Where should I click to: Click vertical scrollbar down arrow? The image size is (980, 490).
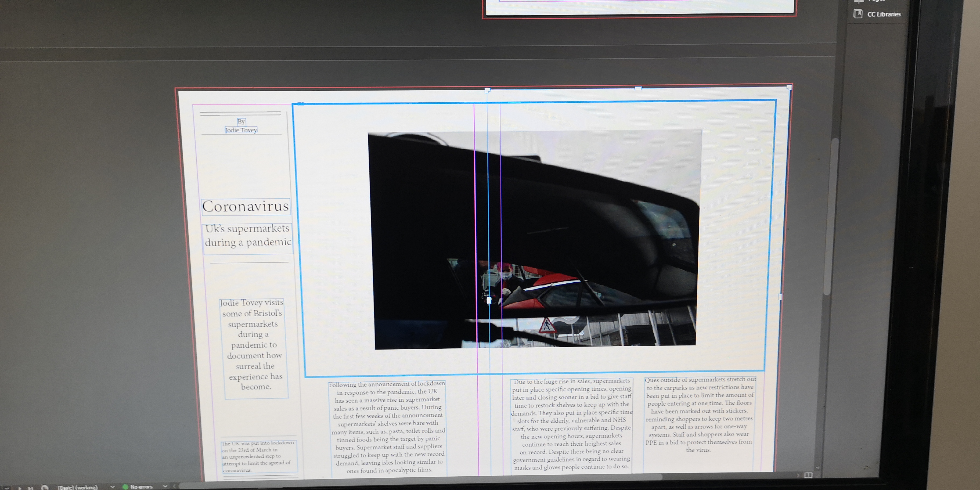point(817,467)
